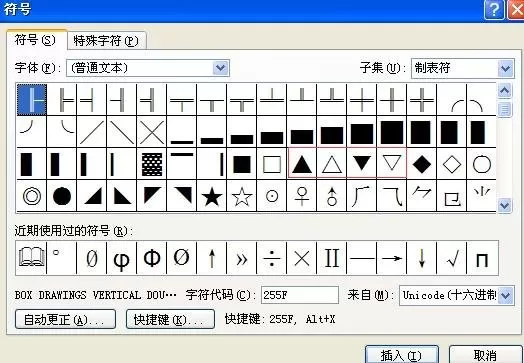
Task: Switch to the 特殊字符 tab
Action: tap(106, 41)
